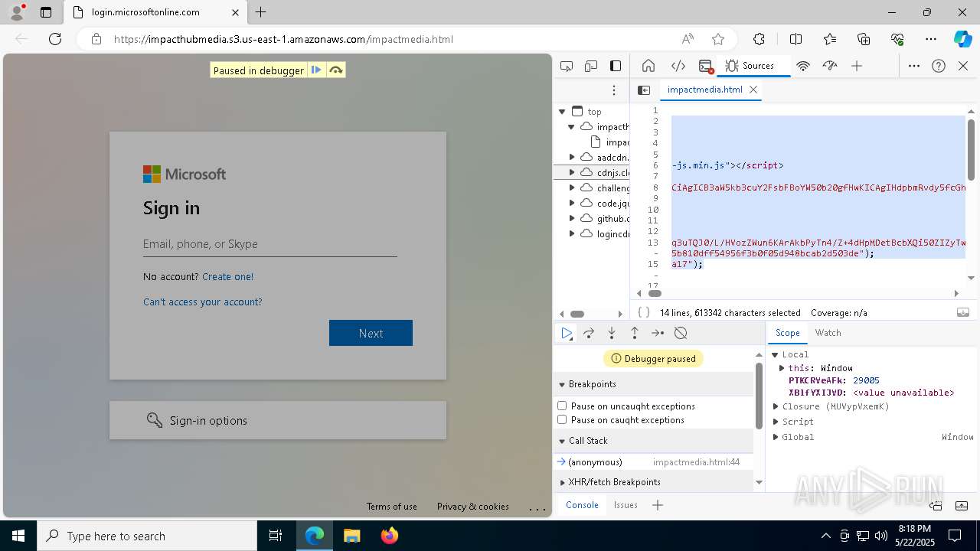This screenshot has width=980, height=551.
Task: Open DevTools help icon
Action: pos(939,66)
